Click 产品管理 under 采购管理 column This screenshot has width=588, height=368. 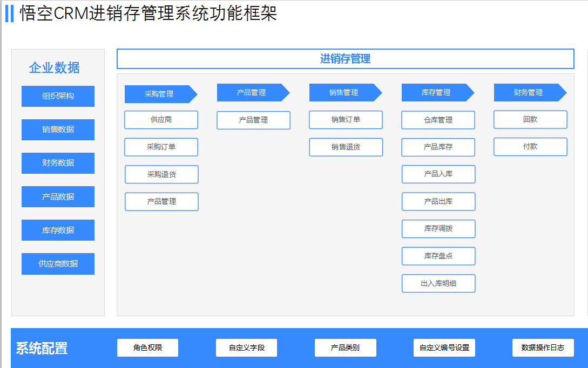[161, 202]
